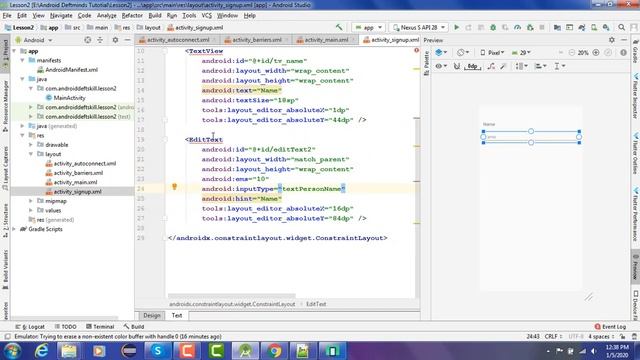Hide the Preview panel with minimize icon
Screen dimensions: 640x360
coord(624,40)
